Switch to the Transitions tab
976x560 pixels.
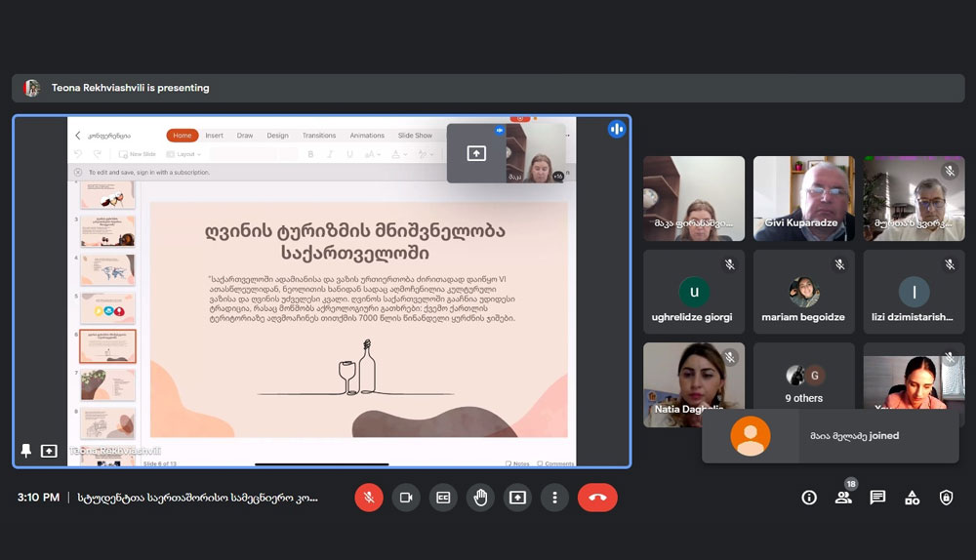tap(319, 136)
